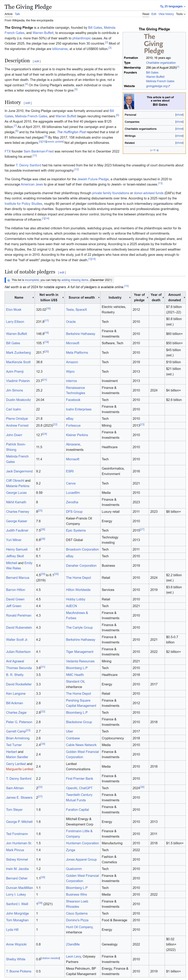Switch to the Talk tab

click(17, 14)
